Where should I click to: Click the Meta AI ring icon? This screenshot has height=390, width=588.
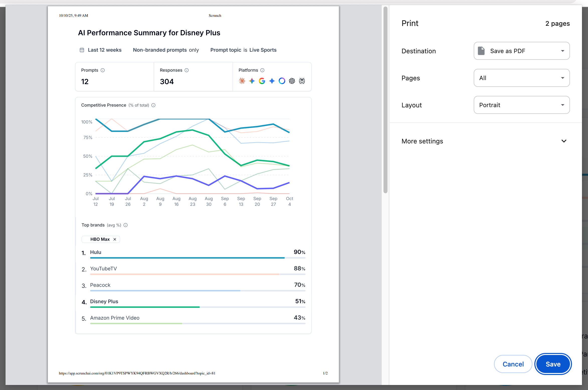(282, 81)
